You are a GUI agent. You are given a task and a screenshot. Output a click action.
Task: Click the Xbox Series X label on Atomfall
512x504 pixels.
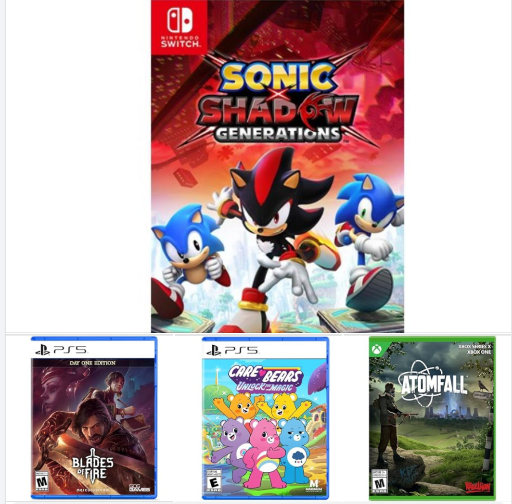tap(475, 349)
